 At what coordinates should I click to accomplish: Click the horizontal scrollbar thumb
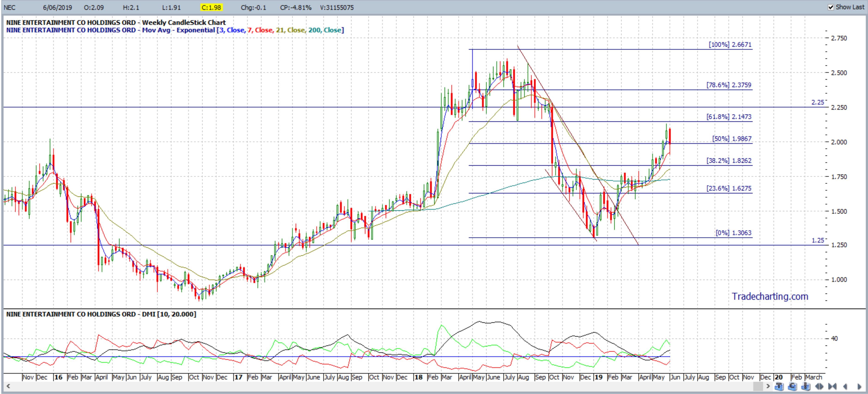click(x=758, y=386)
